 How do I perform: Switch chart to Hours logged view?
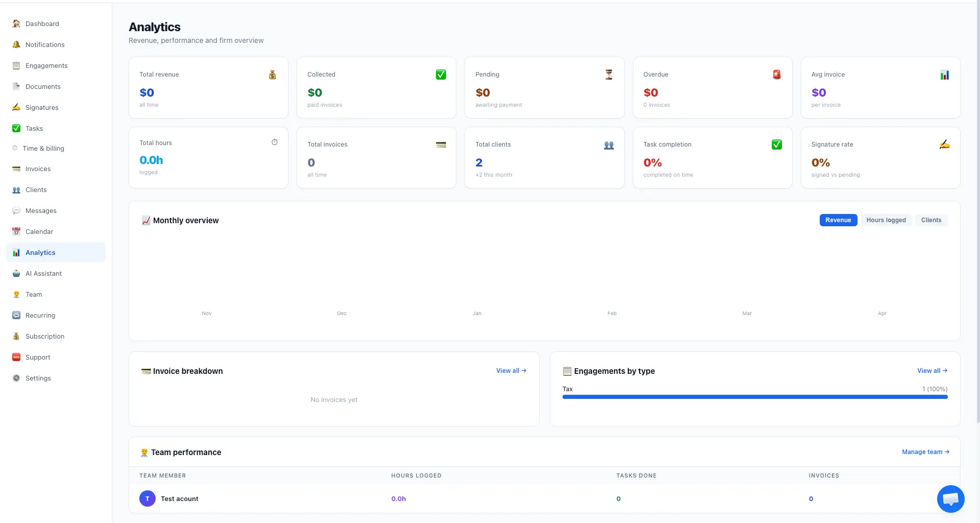[x=886, y=220]
